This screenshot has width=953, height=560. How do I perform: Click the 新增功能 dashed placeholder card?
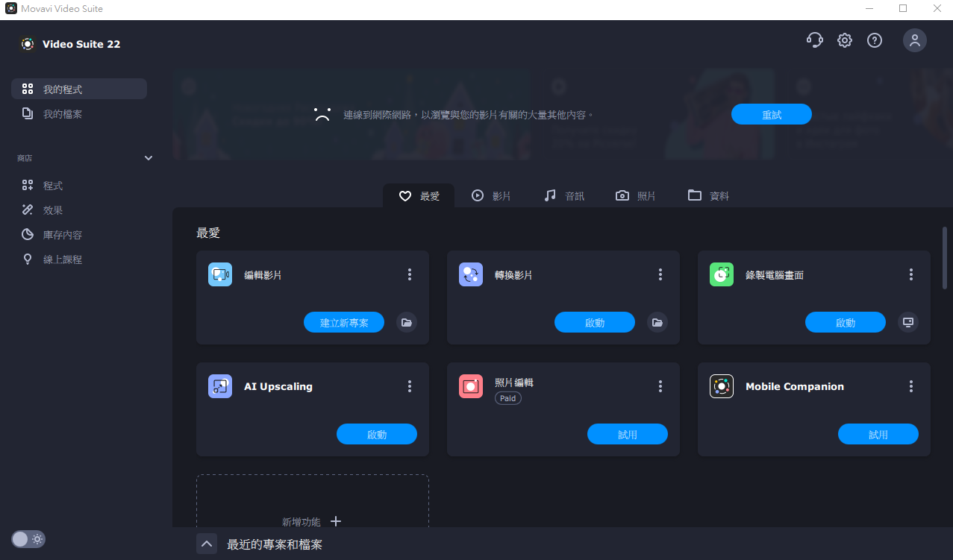click(313, 501)
